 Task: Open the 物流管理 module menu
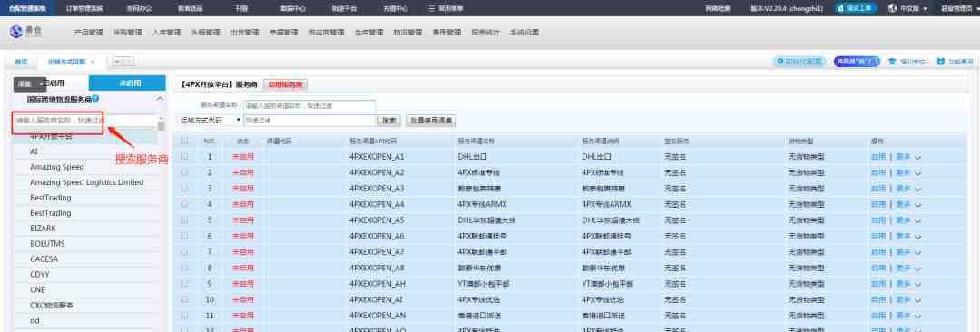point(407,33)
